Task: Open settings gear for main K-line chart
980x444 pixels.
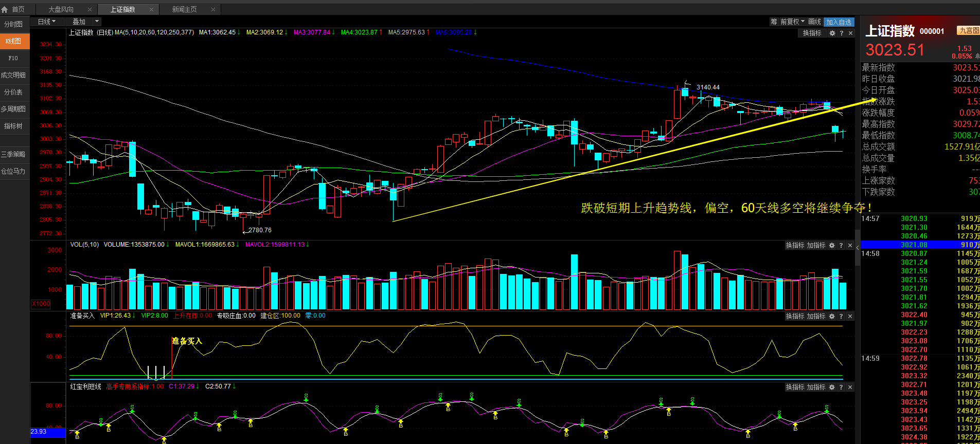Action: [832, 33]
